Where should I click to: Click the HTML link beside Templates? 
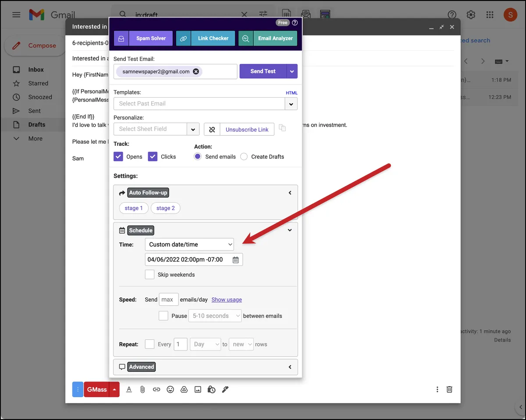[x=291, y=93]
